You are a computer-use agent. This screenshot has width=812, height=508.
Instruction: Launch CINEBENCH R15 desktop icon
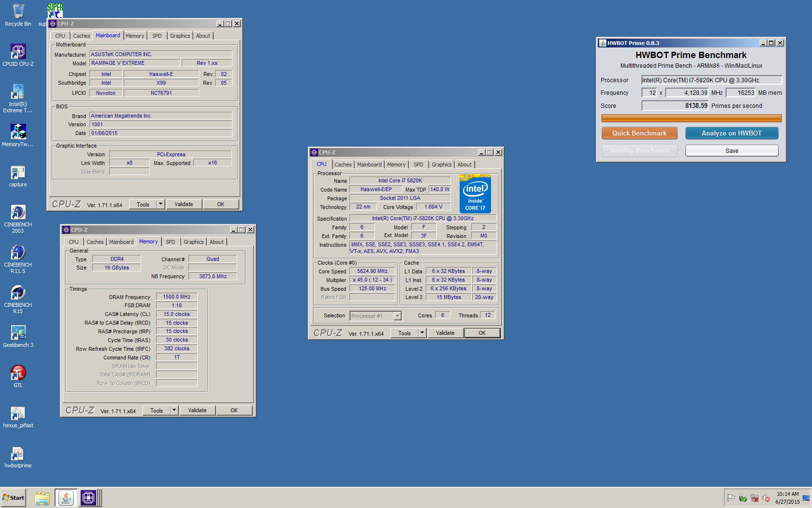point(18,299)
